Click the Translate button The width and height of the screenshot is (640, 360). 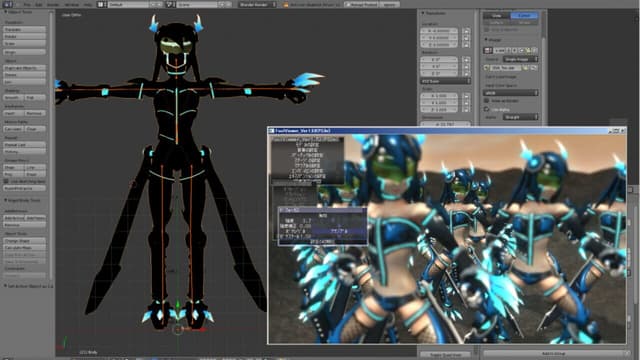24,30
